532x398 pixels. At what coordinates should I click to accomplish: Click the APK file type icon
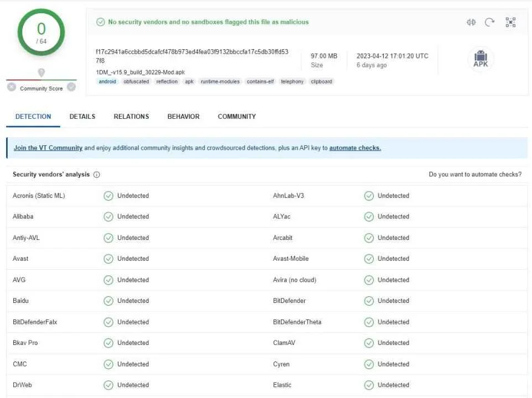(x=481, y=59)
